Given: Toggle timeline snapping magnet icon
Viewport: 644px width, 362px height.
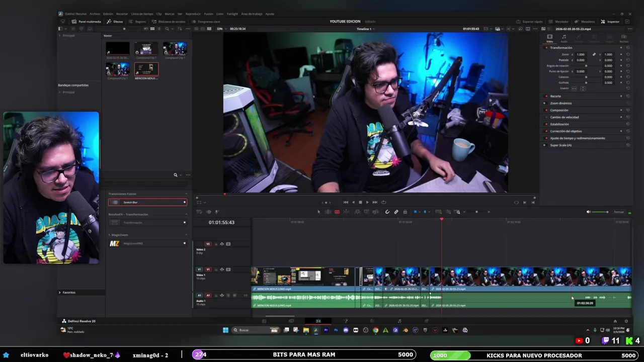Looking at the screenshot, I should point(387,212).
